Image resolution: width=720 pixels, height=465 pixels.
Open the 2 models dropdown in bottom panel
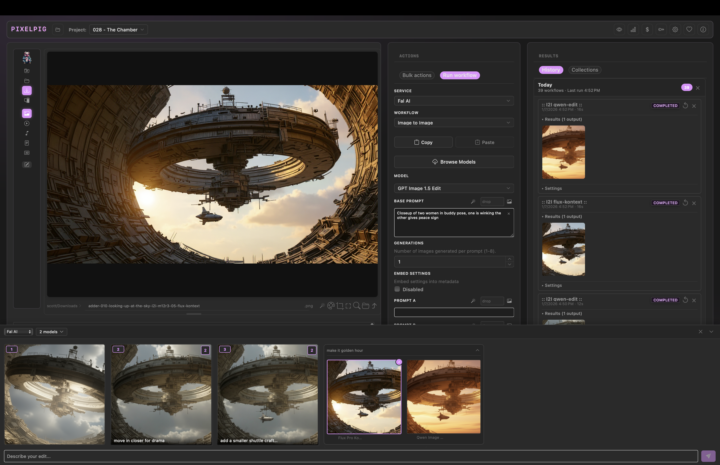(x=51, y=331)
